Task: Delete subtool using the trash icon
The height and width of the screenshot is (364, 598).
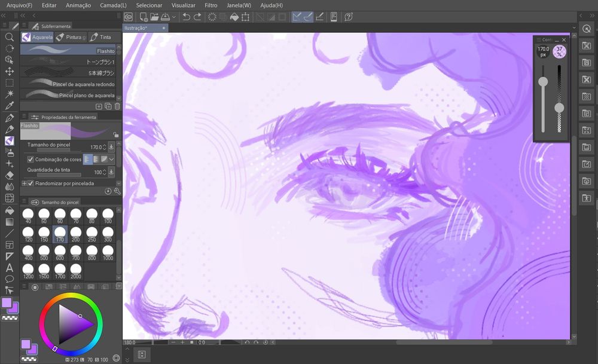Action: [117, 106]
